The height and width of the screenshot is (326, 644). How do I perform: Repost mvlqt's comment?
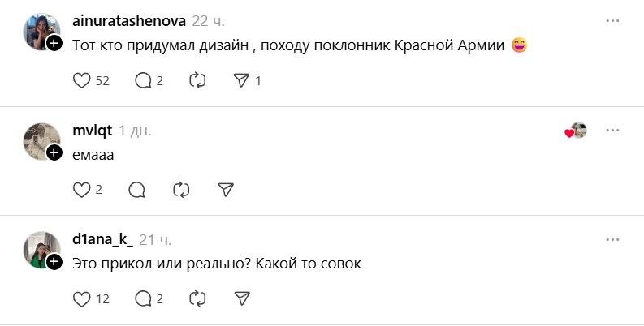coord(181,190)
